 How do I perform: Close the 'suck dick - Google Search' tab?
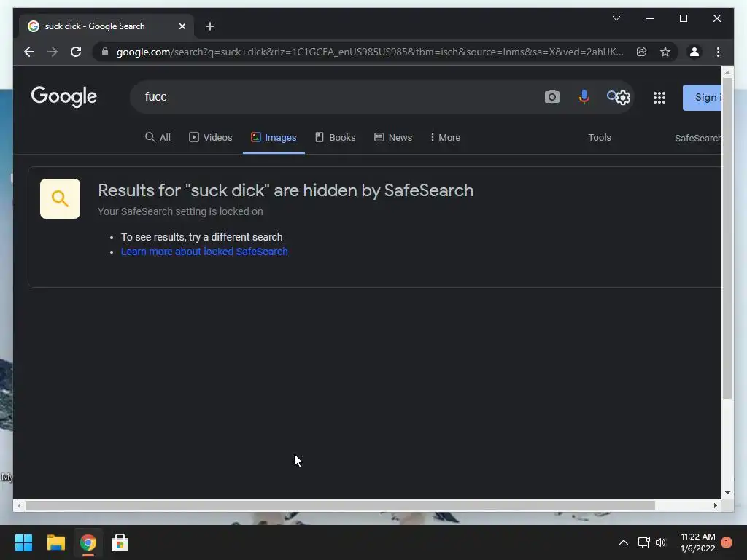(x=182, y=26)
